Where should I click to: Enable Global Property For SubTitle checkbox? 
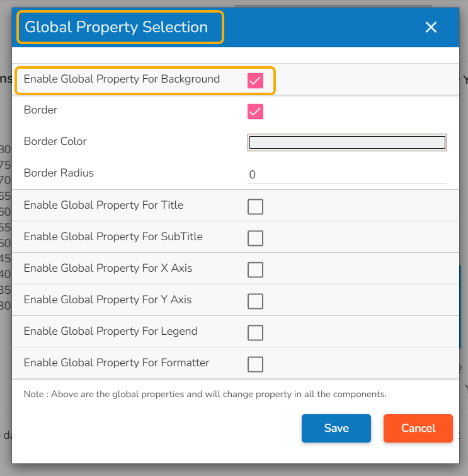(255, 238)
